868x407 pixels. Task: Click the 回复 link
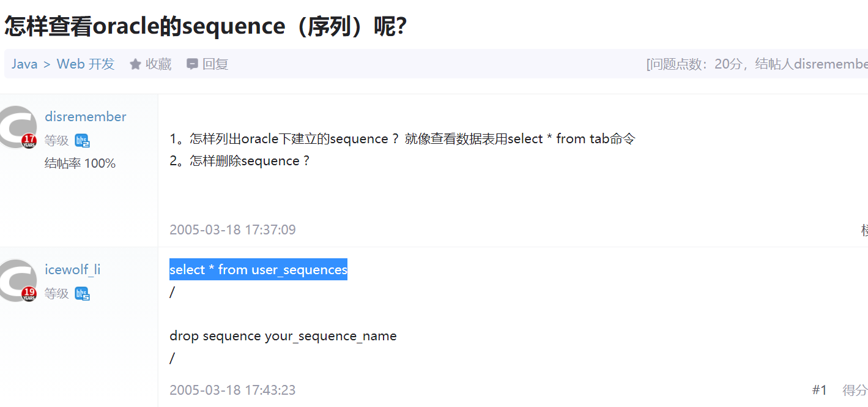pos(215,64)
